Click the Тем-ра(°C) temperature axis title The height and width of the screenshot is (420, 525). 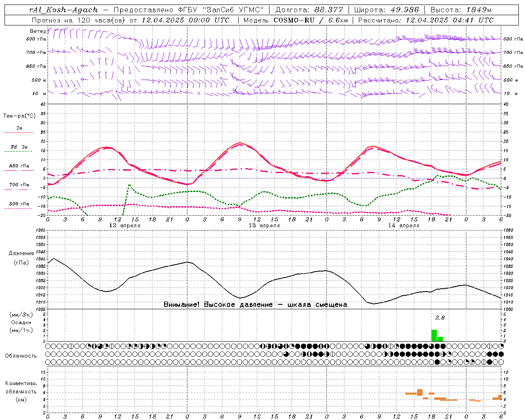(19, 116)
